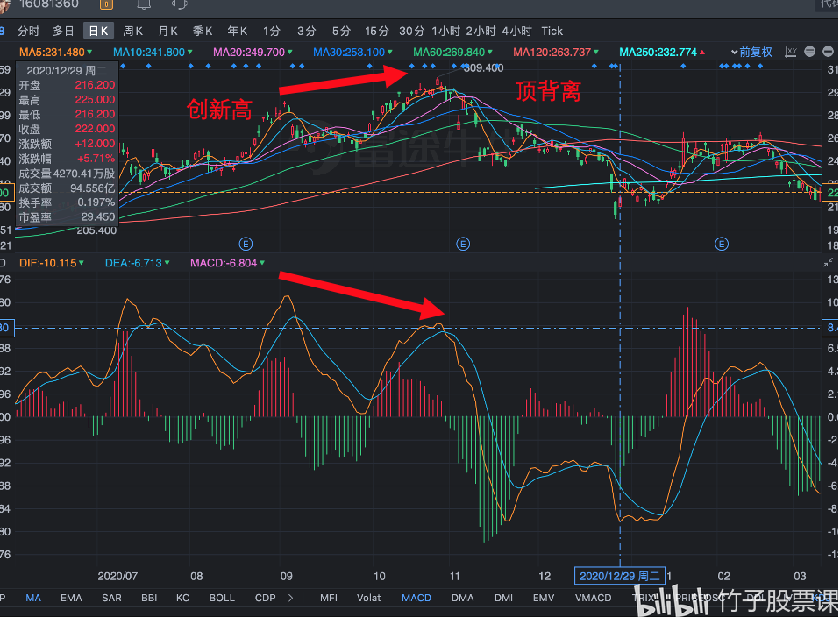
Task: Click the September earnings 'E' marker
Action: click(246, 243)
